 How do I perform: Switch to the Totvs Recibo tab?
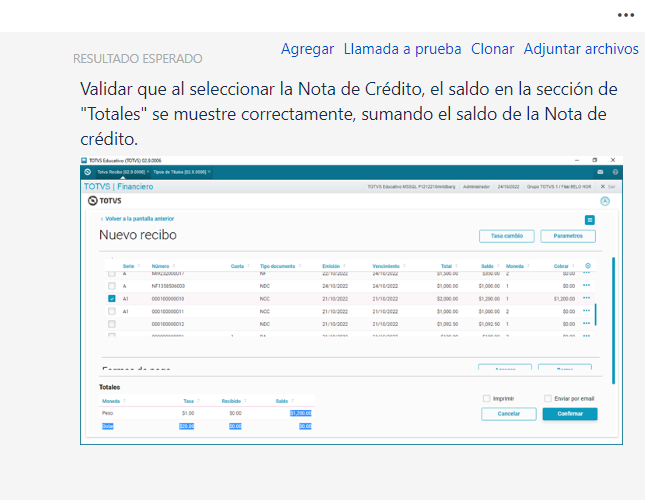121,172
